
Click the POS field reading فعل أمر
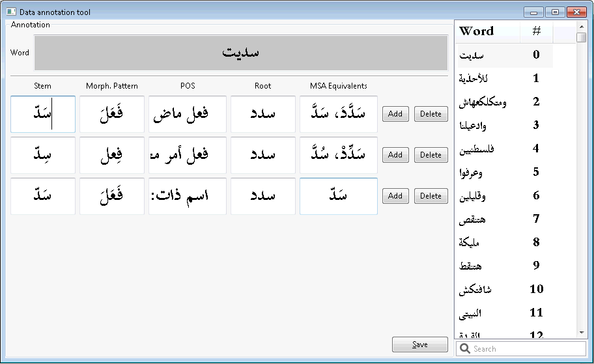(188, 155)
